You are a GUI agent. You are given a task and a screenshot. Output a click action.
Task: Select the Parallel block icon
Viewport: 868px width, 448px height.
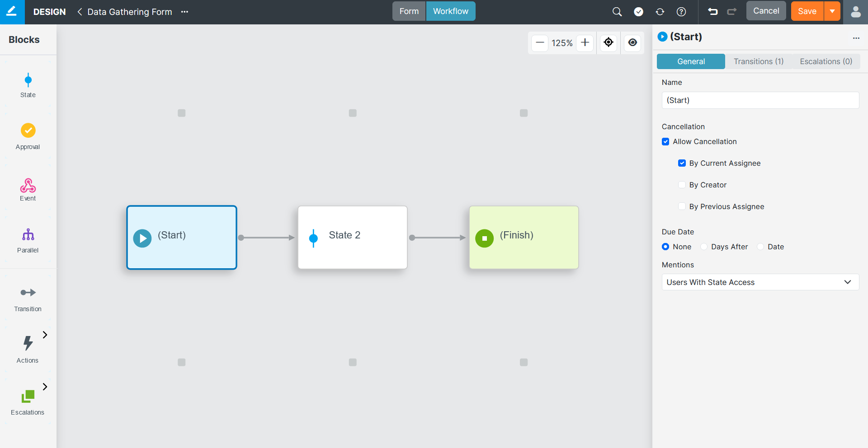point(28,235)
